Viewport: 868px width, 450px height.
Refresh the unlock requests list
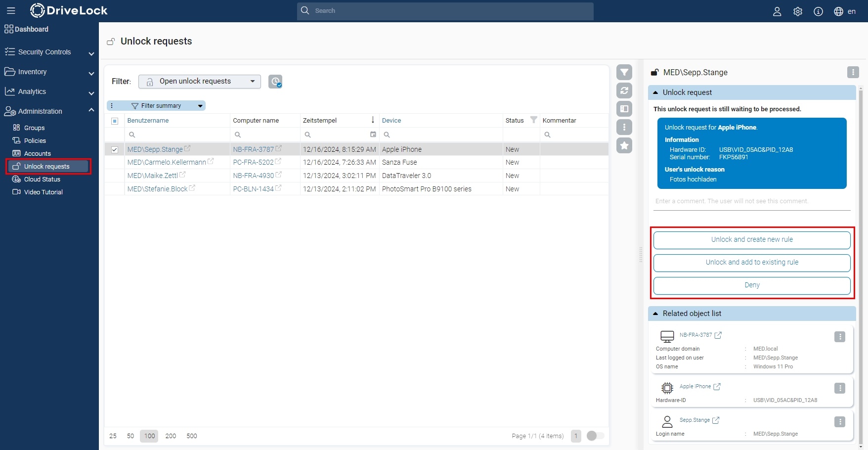point(624,90)
